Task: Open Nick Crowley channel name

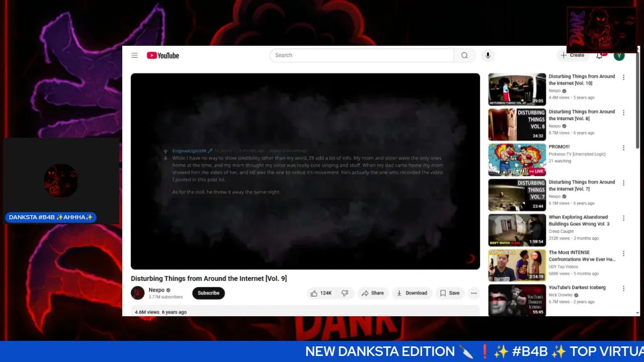Action: point(560,295)
